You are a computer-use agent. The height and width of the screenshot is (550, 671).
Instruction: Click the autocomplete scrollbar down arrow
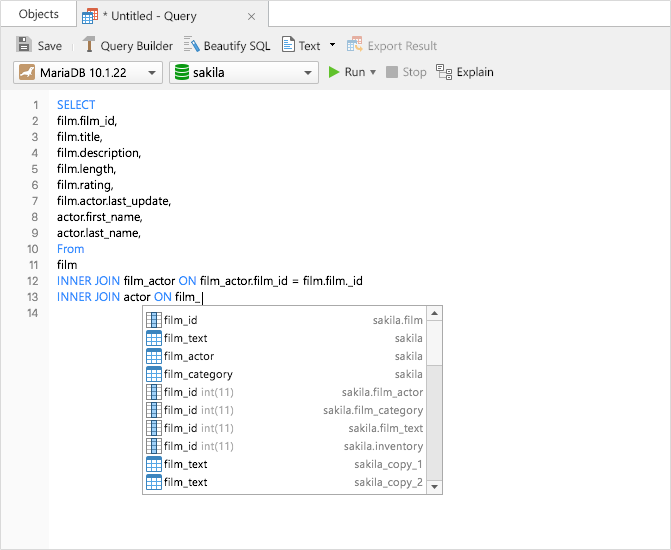pyautogui.click(x=434, y=487)
